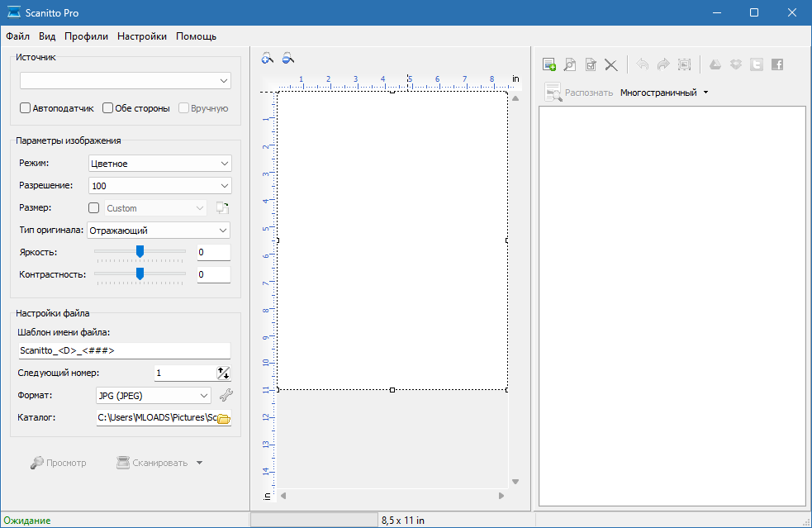Click the delete X icon in toolbar
The height and width of the screenshot is (528, 812).
[611, 64]
